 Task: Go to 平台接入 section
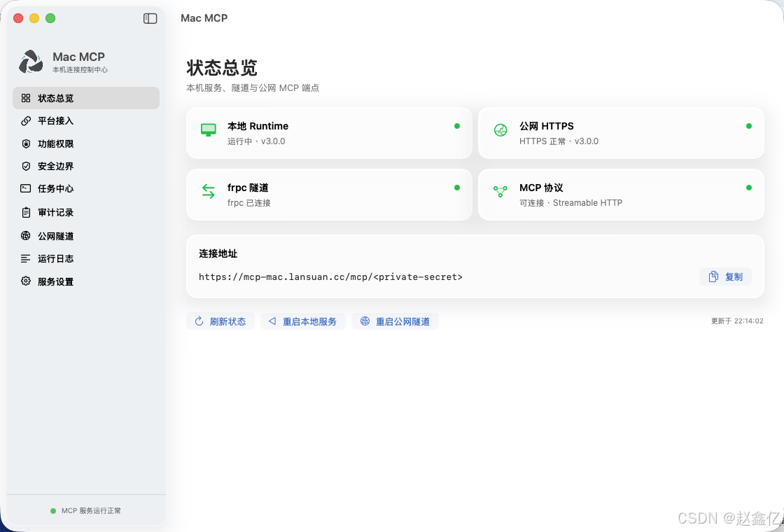pos(86,121)
